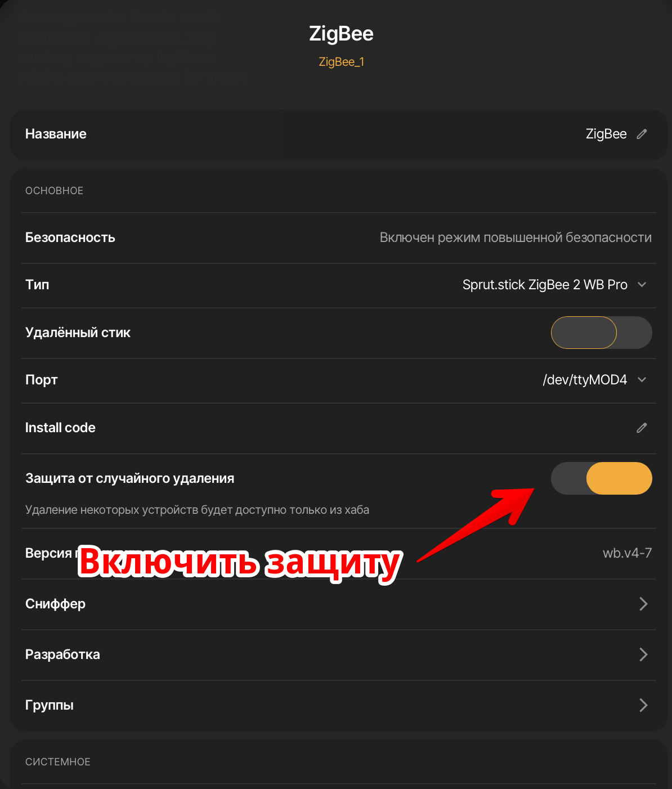Open the Разработка menu row
The height and width of the screenshot is (789, 672).
tap(338, 654)
